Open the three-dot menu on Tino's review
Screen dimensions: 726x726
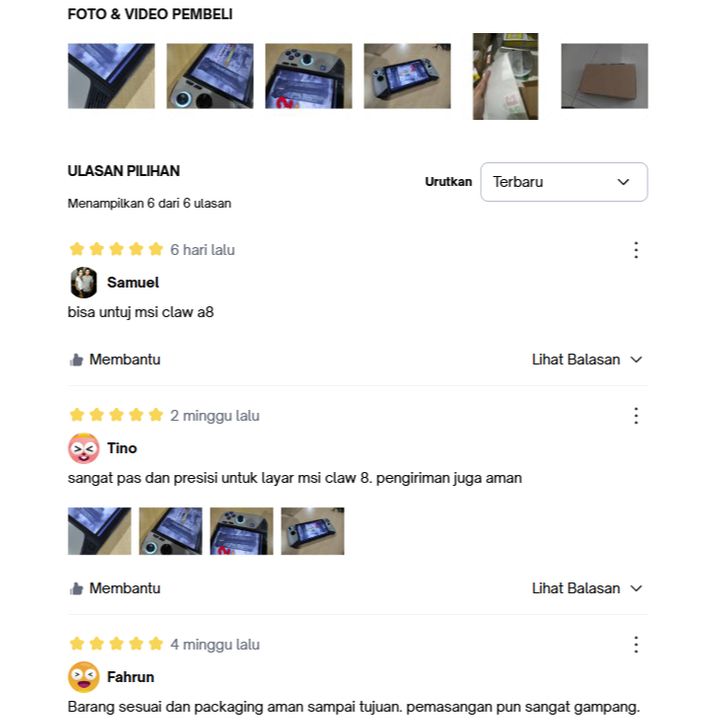636,416
